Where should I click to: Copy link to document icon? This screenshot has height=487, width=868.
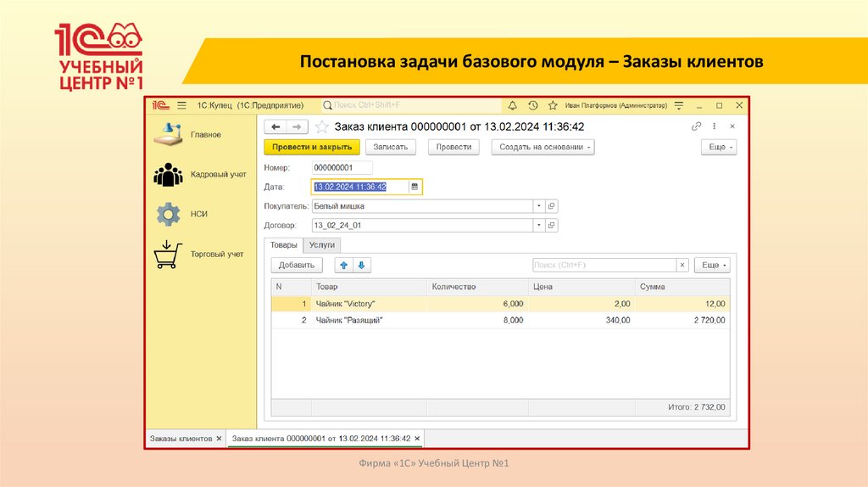pyautogui.click(x=697, y=126)
